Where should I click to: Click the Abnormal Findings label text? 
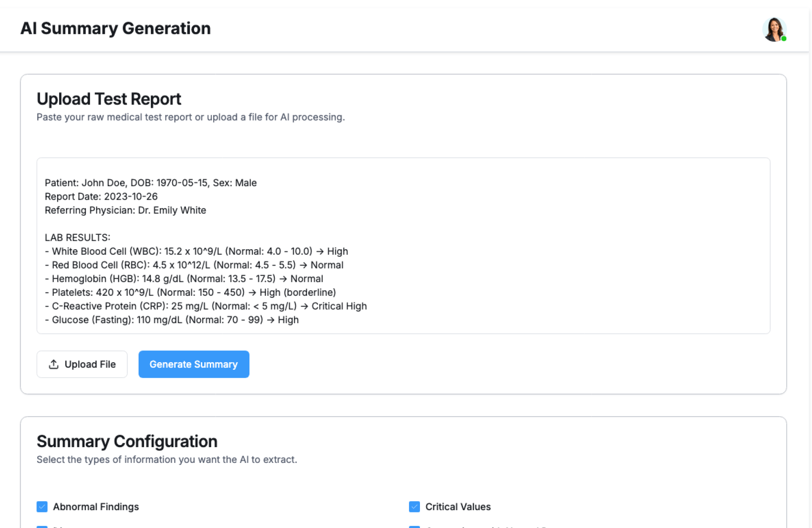click(x=96, y=506)
